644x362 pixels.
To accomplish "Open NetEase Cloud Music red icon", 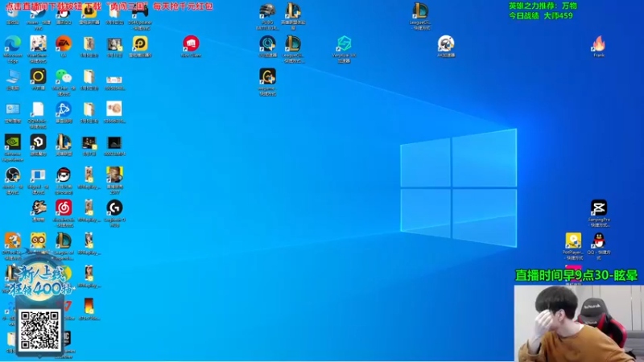I will point(64,208).
